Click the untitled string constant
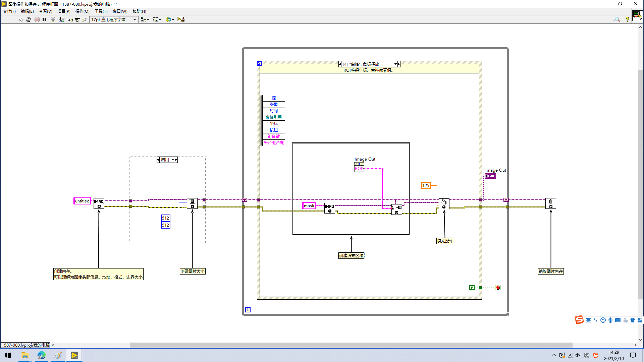 (82, 201)
